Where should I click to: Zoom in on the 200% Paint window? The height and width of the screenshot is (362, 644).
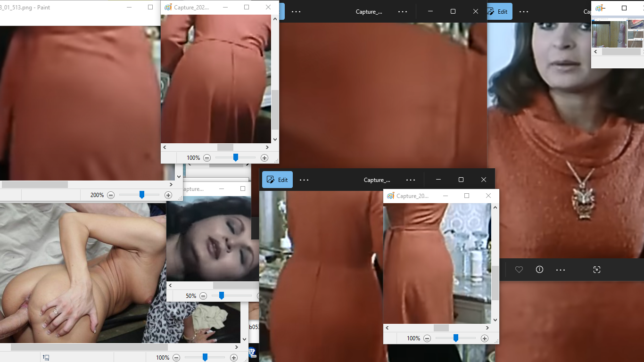(168, 195)
